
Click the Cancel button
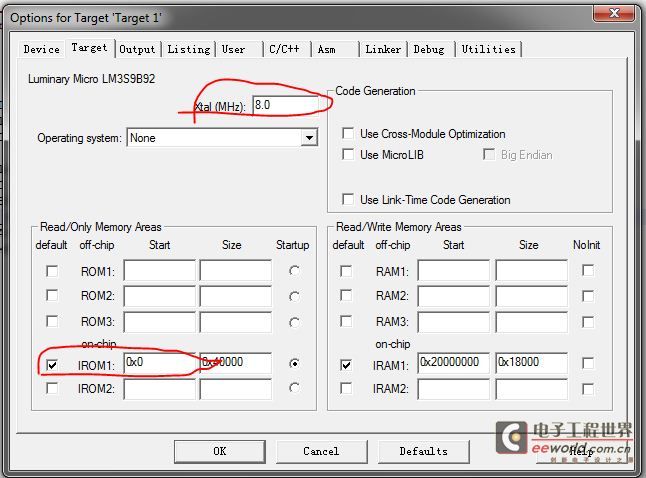[x=321, y=452]
